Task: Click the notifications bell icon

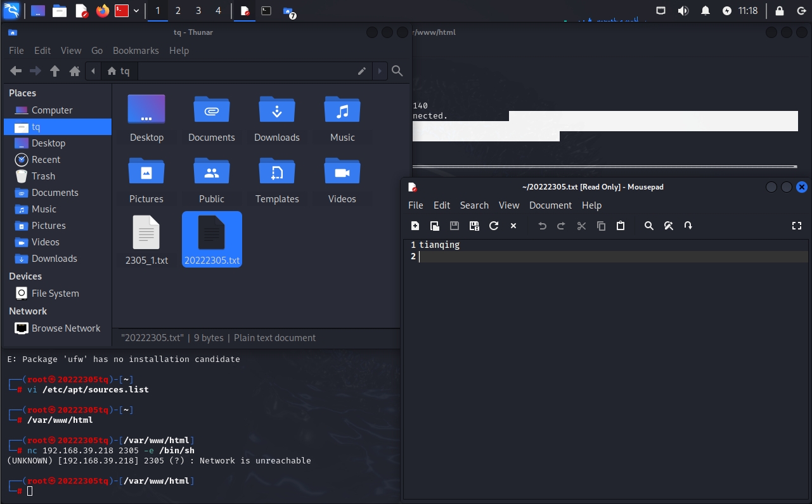Action: pyautogui.click(x=706, y=11)
